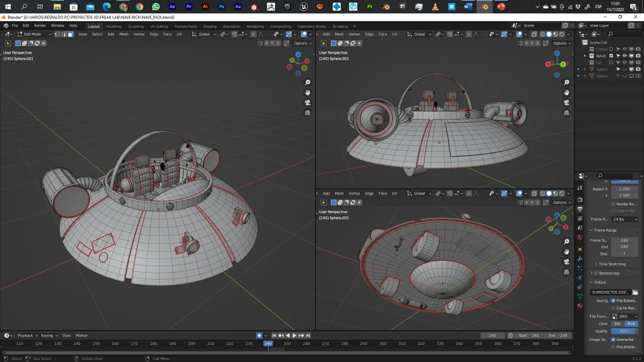
Task: Expand the NAVE collection in outliner
Action: [x=585, y=56]
